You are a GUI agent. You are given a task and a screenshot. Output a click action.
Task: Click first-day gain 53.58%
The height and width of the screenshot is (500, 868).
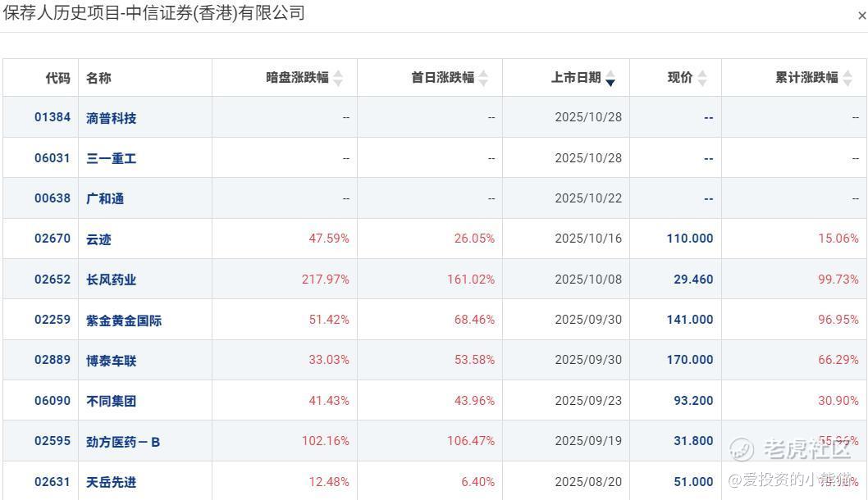(474, 360)
